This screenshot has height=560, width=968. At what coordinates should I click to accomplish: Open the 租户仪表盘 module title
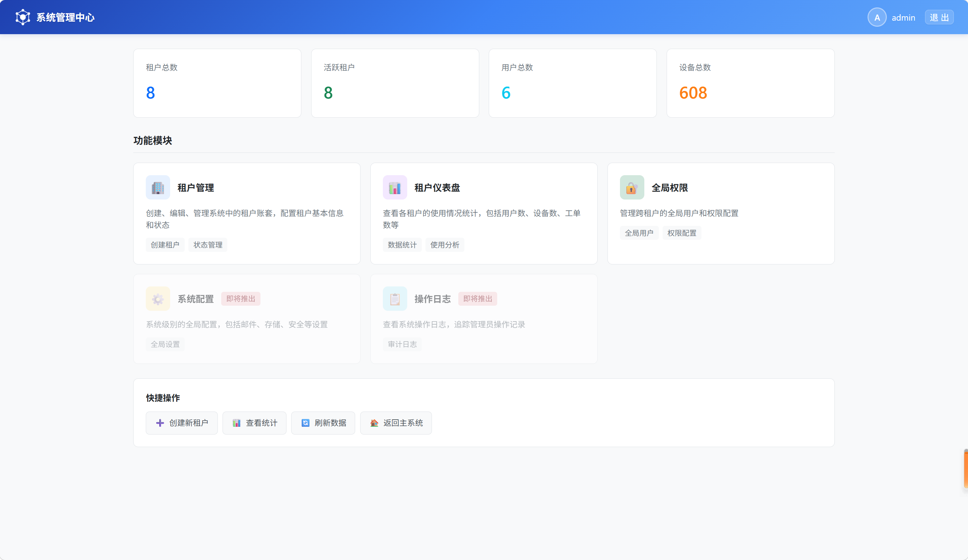437,188
